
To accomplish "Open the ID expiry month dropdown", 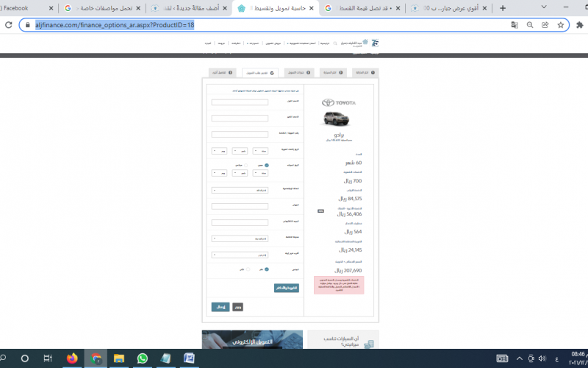I will click(x=240, y=151).
